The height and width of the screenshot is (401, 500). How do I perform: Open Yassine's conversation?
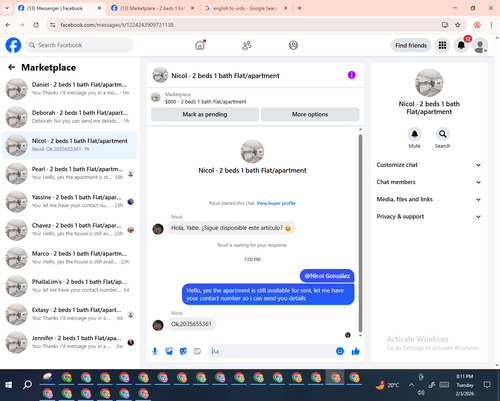click(70, 201)
